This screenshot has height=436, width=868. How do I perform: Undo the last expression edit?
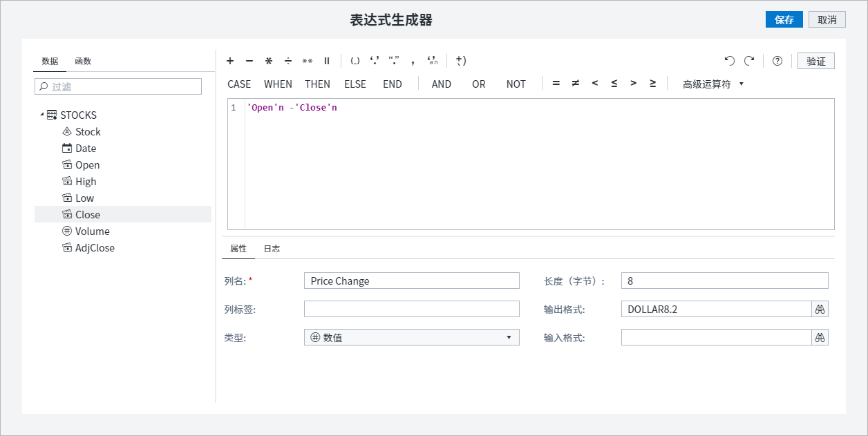(729, 61)
